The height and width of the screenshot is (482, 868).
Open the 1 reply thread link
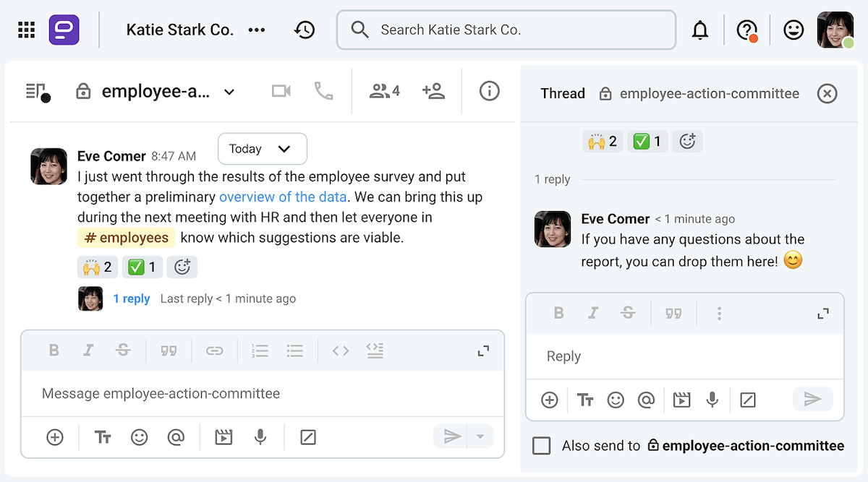pos(132,298)
